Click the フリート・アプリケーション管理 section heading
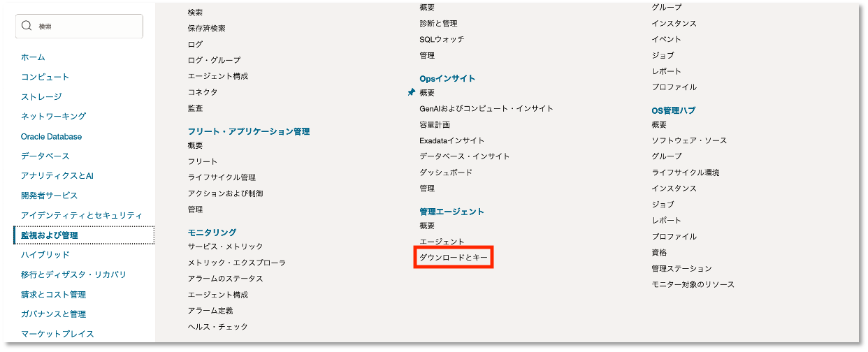Image resolution: width=868 pixels, height=352 pixels. 248,131
